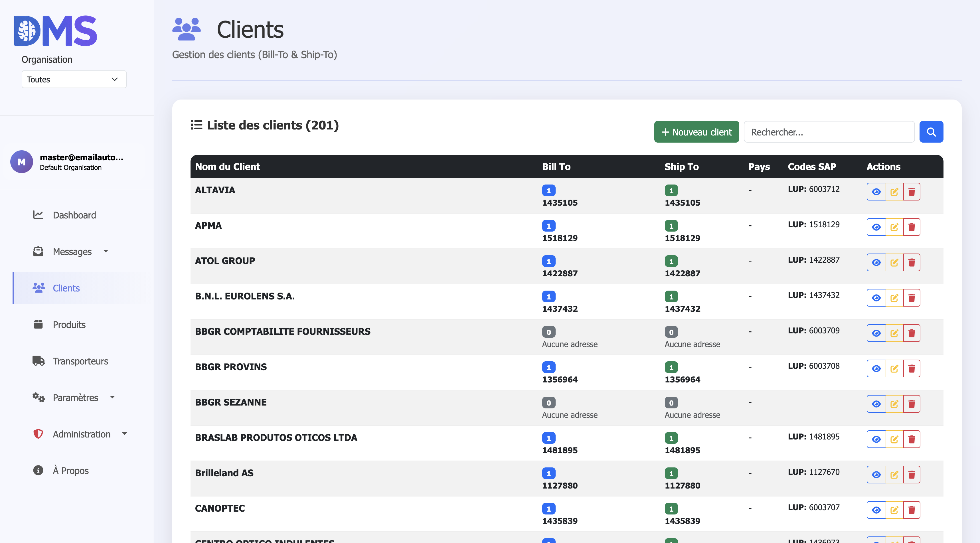Expand the Paramètres menu
The width and height of the screenshot is (980, 543).
pos(75,398)
